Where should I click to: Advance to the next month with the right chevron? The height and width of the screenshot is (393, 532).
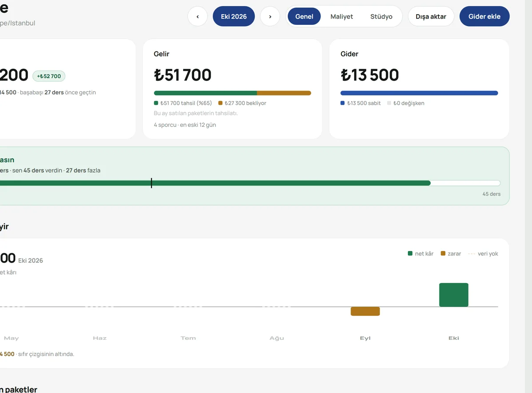270,16
